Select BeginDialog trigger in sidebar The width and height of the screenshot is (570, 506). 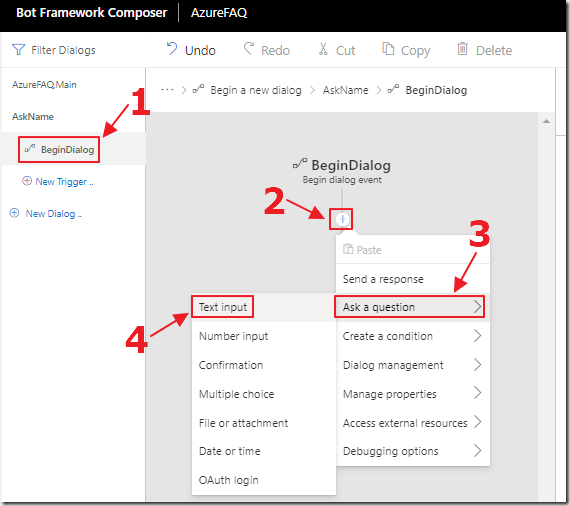pos(73,149)
